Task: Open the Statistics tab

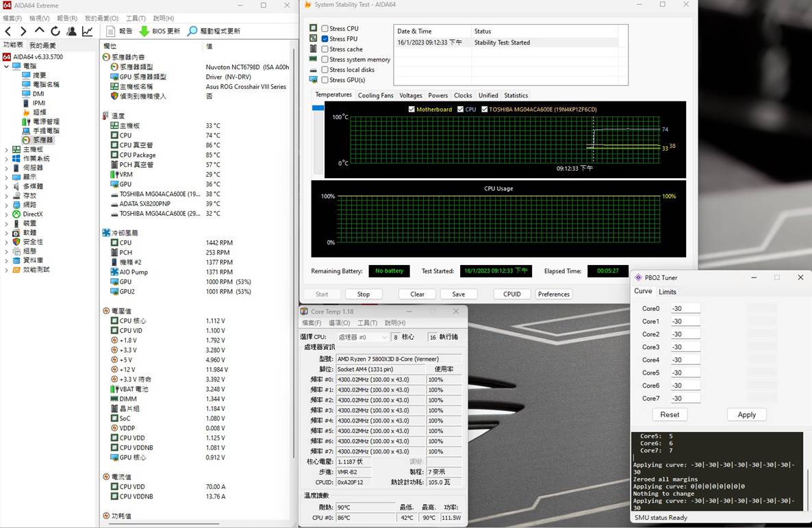Action: click(x=516, y=95)
